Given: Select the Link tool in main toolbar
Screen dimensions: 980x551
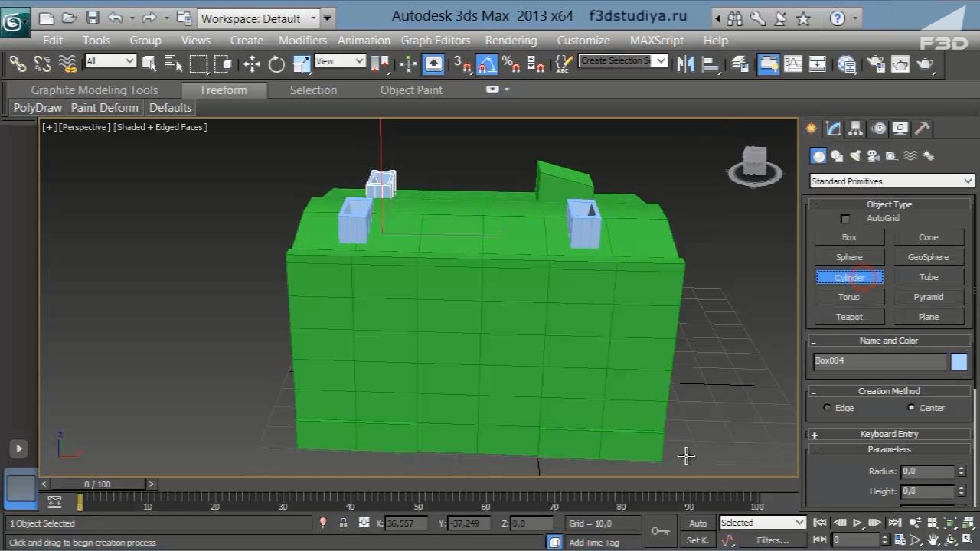Looking at the screenshot, I should (x=18, y=64).
